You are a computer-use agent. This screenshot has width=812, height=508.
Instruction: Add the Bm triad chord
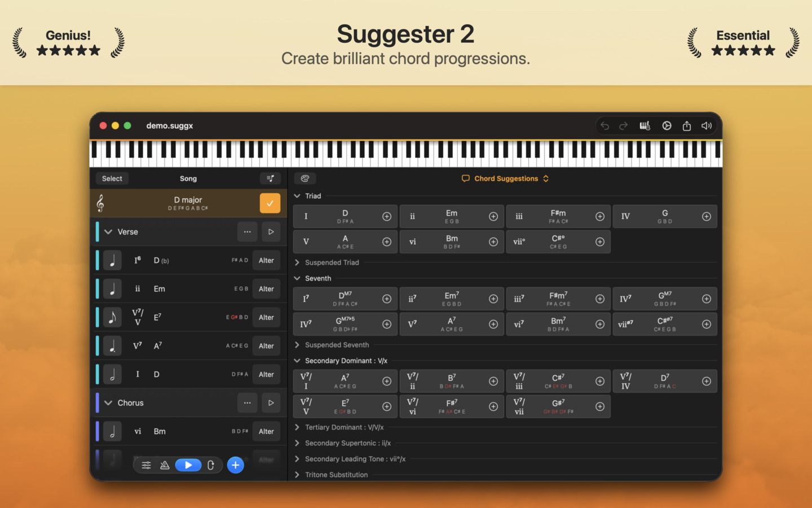pos(493,242)
